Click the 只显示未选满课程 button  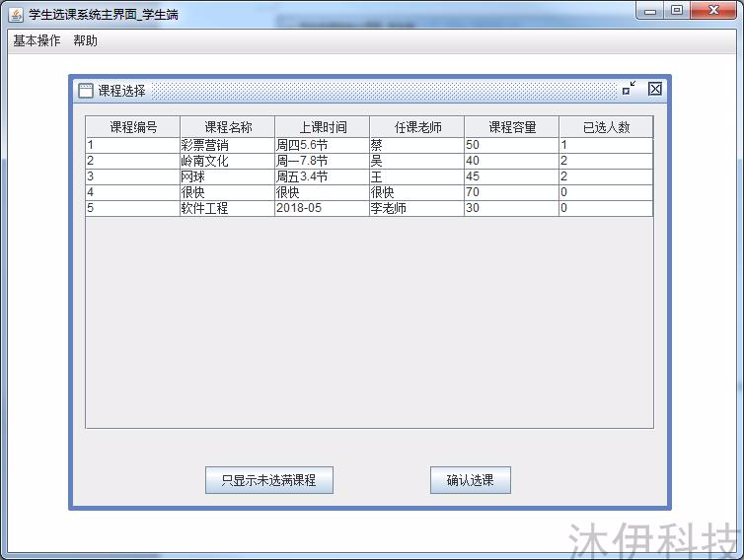269,480
